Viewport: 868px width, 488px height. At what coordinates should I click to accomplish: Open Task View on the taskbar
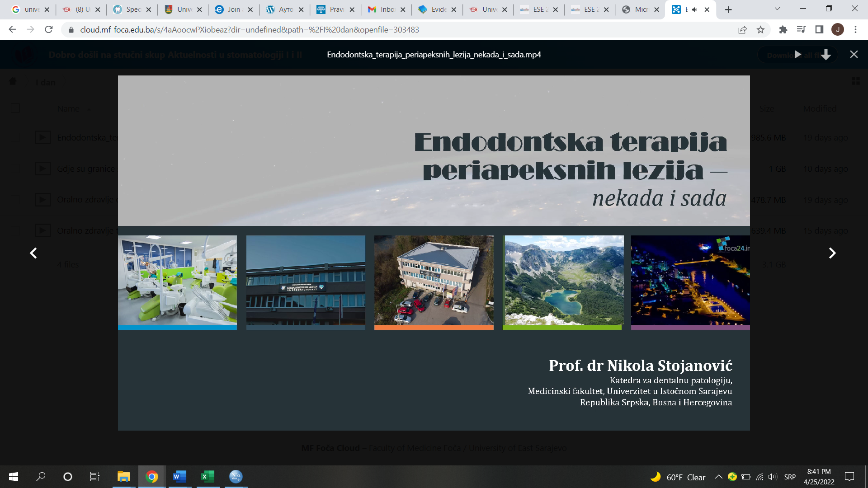click(94, 477)
